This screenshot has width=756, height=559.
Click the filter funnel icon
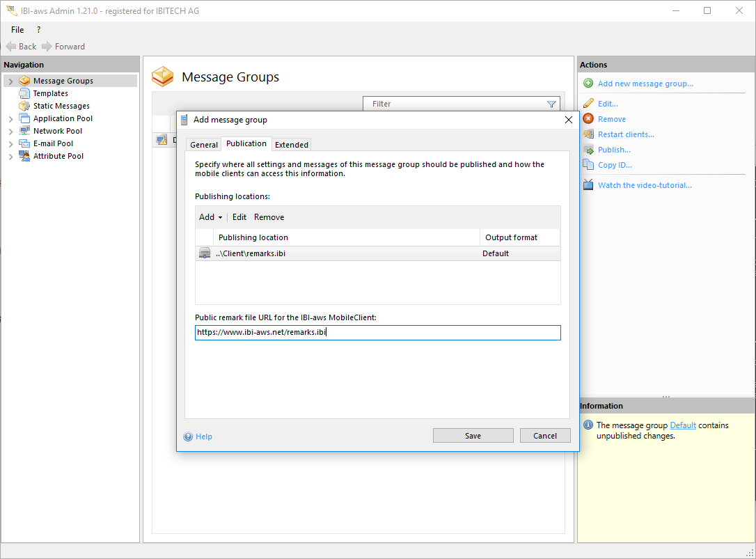(551, 104)
